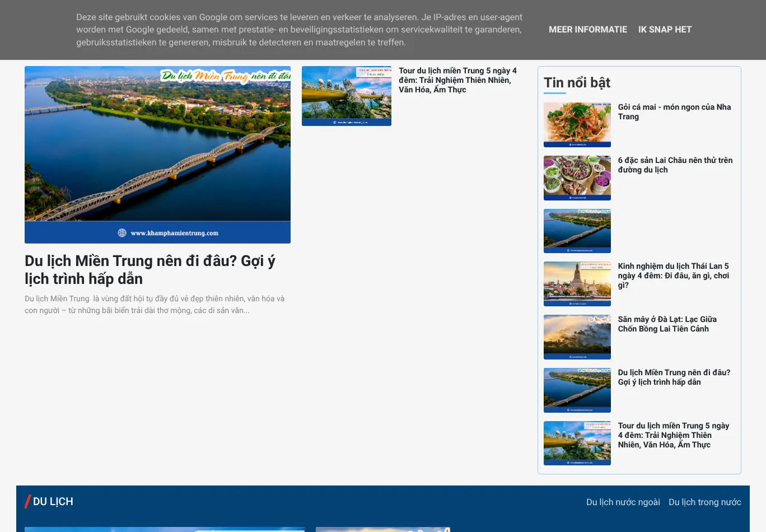Click the MEER INFORMATIE cookie button
The image size is (766, 532).
pos(587,30)
